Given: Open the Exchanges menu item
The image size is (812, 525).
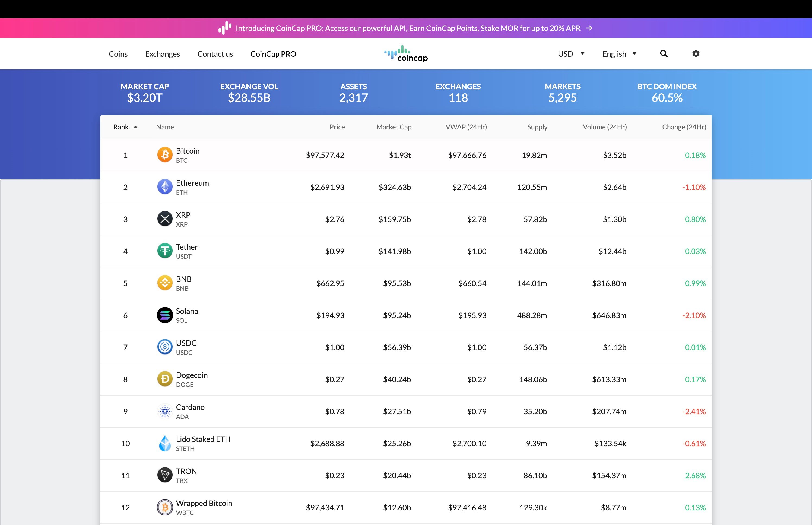Looking at the screenshot, I should pyautogui.click(x=163, y=54).
